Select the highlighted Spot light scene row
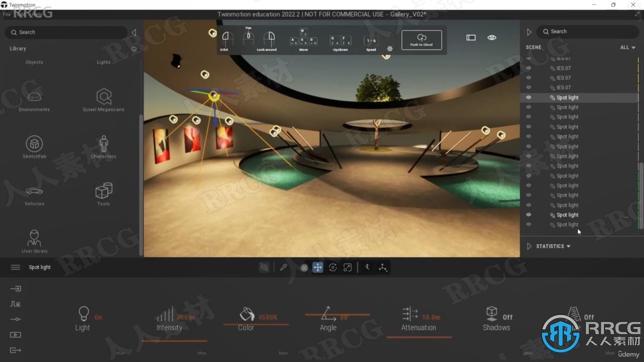 point(579,98)
